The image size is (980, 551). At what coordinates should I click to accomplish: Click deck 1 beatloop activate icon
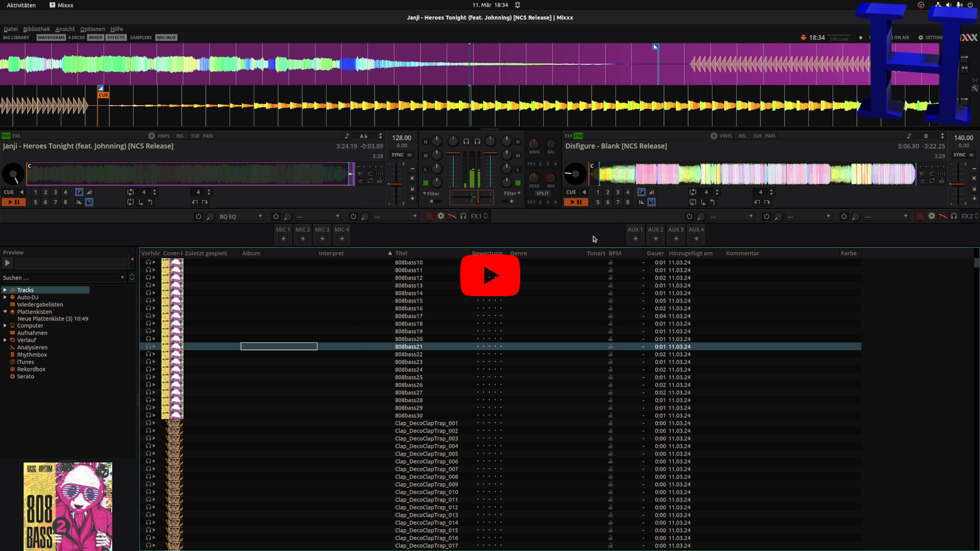[x=131, y=192]
